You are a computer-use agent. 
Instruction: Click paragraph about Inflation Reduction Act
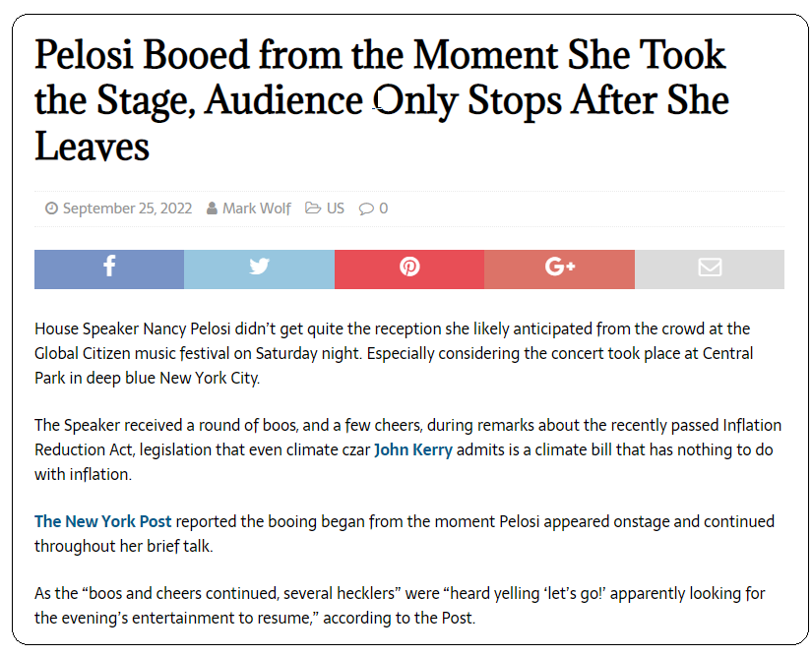(408, 449)
